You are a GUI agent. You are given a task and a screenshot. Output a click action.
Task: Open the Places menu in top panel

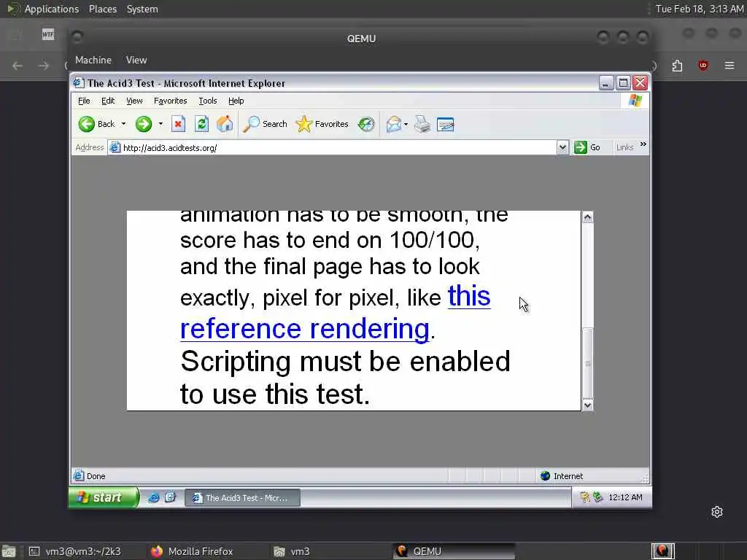[x=103, y=9]
